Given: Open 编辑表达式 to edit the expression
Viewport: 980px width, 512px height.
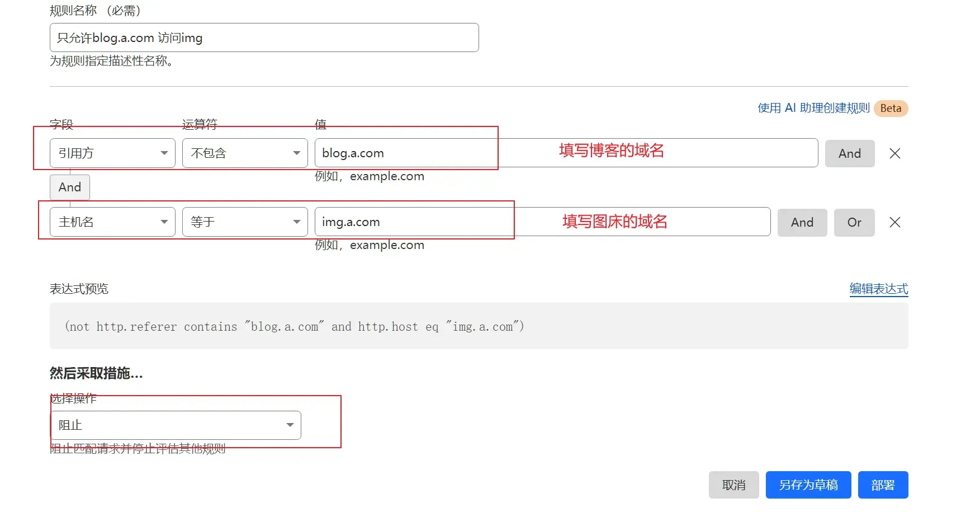Looking at the screenshot, I should tap(878, 289).
